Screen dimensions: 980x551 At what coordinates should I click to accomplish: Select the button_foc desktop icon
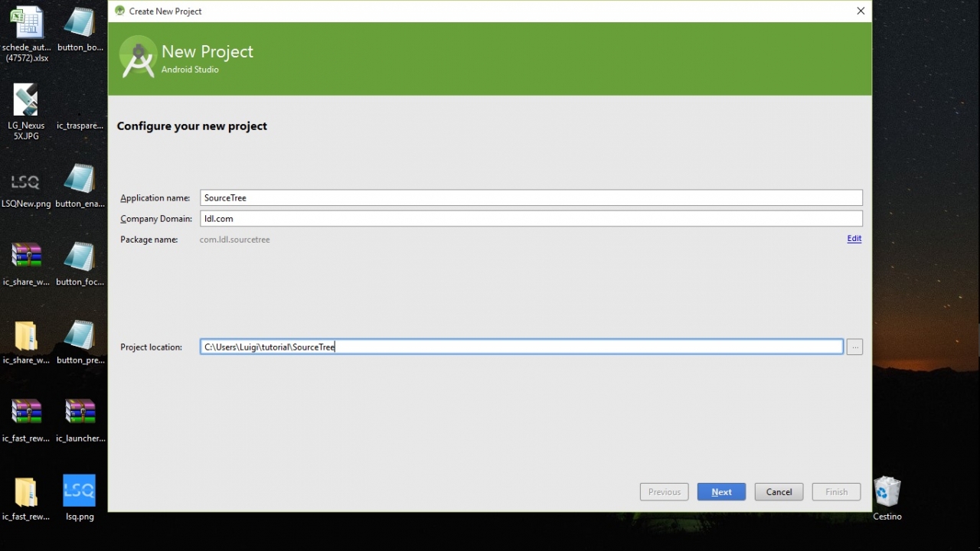[80, 264]
